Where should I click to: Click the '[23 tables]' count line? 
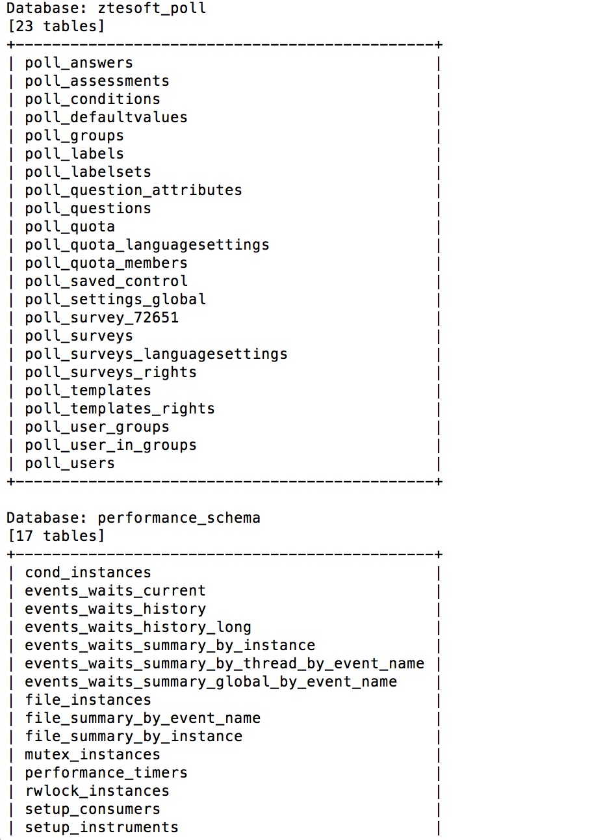point(55,27)
